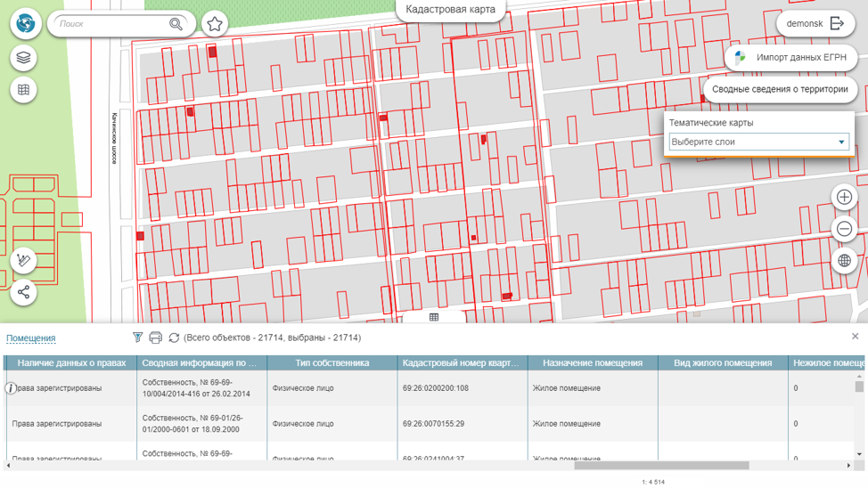The height and width of the screenshot is (488, 868).
Task: Refresh the objects table
Action: tap(174, 338)
